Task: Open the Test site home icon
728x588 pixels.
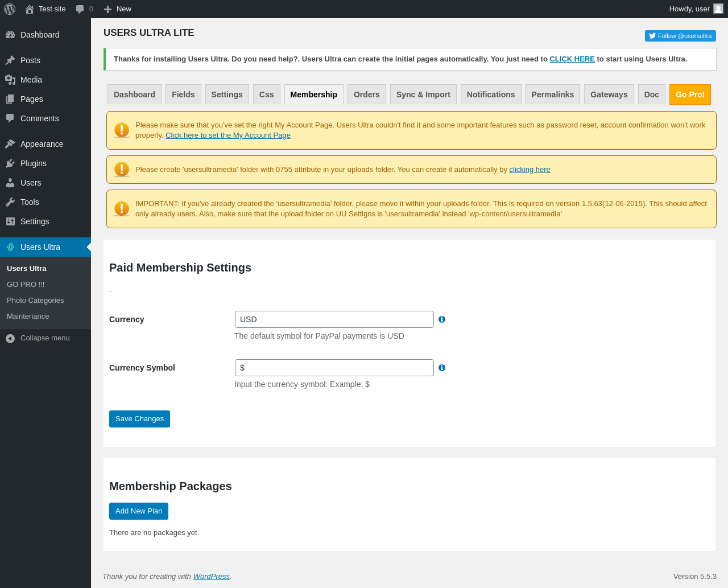Action: coord(30,9)
